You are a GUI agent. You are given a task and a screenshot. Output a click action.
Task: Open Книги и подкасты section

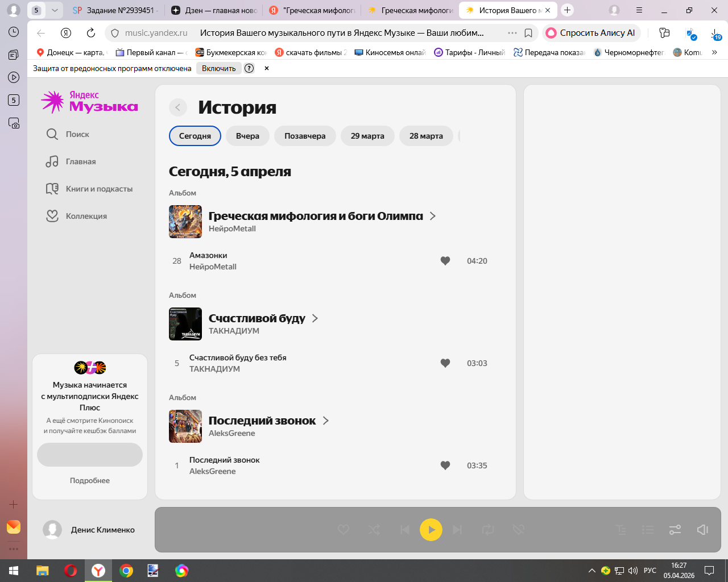coord(89,189)
